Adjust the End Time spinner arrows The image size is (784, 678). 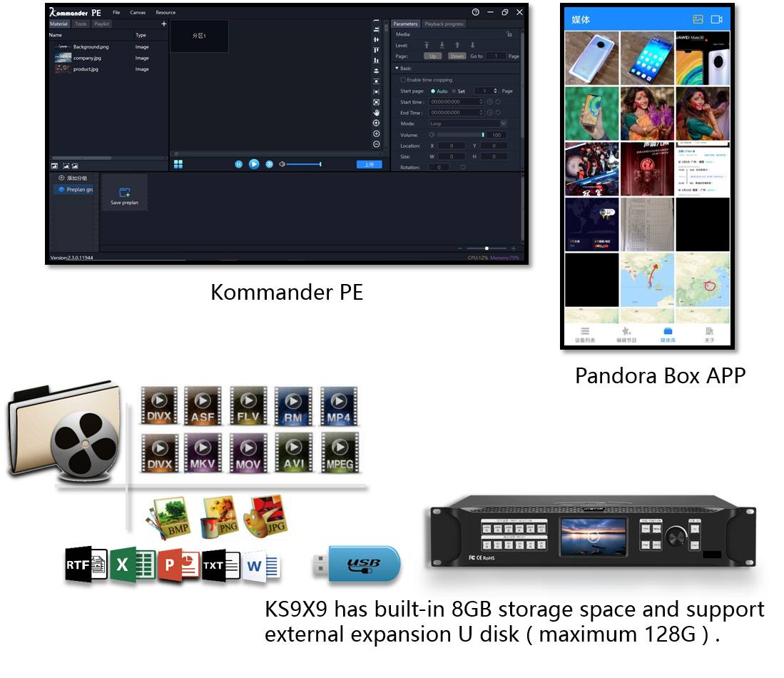481,113
